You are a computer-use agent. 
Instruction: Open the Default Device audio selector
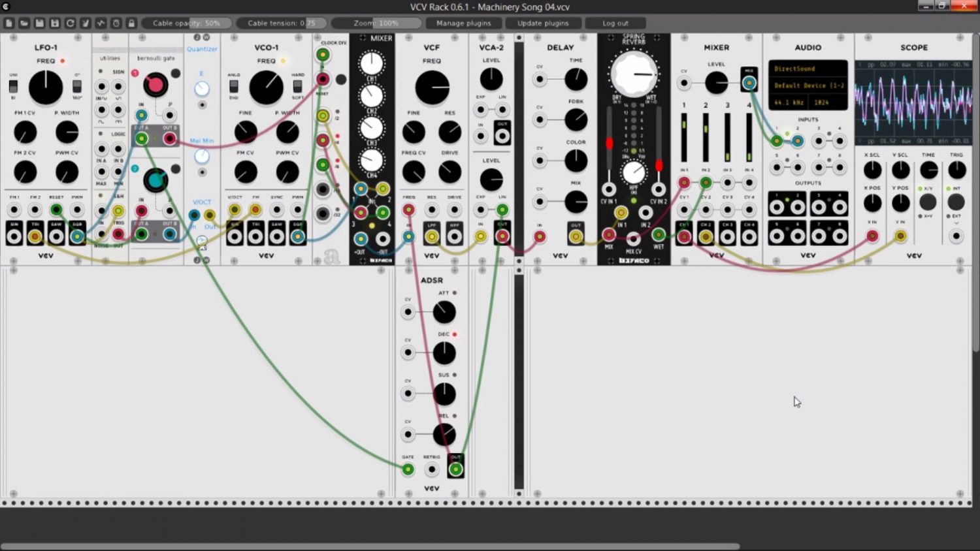coord(808,86)
